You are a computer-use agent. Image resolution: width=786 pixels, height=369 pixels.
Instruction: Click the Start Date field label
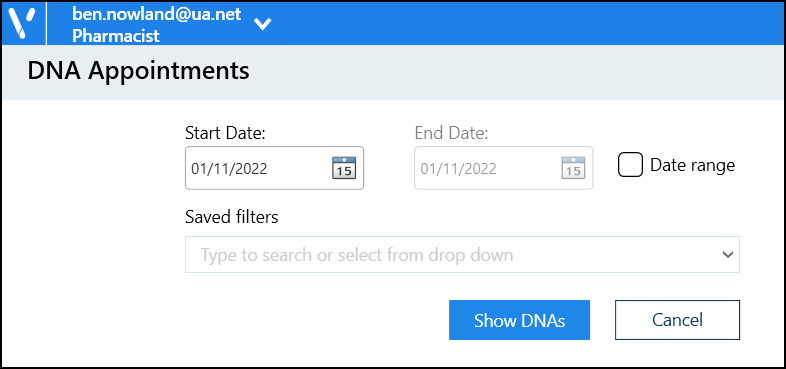coord(225,133)
